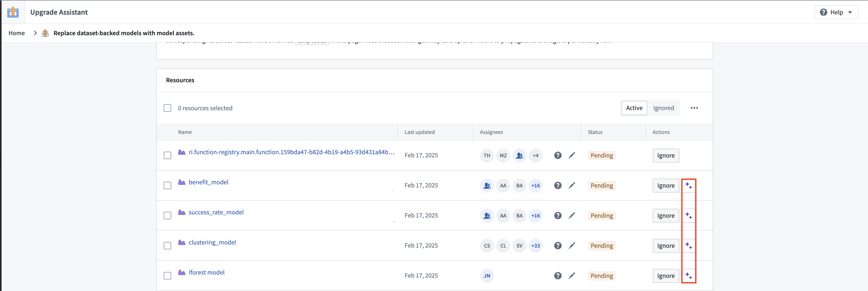Switch to the Active tab

click(x=634, y=108)
